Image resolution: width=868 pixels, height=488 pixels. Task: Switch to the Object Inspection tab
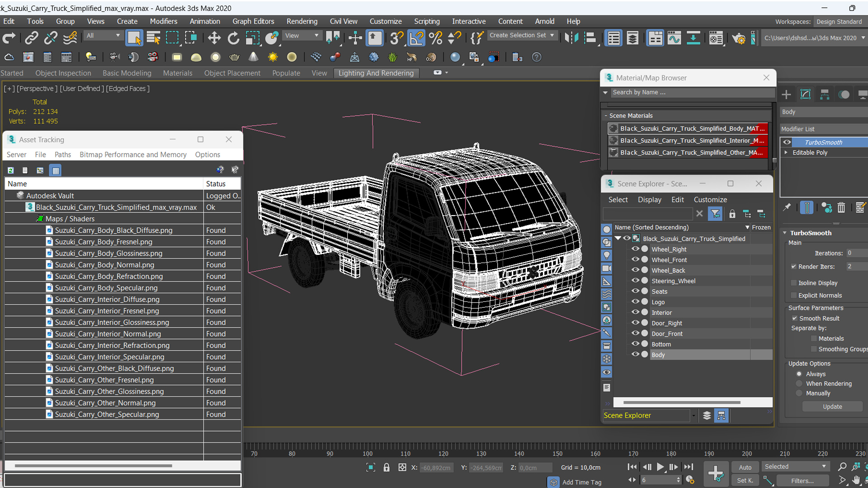point(63,73)
